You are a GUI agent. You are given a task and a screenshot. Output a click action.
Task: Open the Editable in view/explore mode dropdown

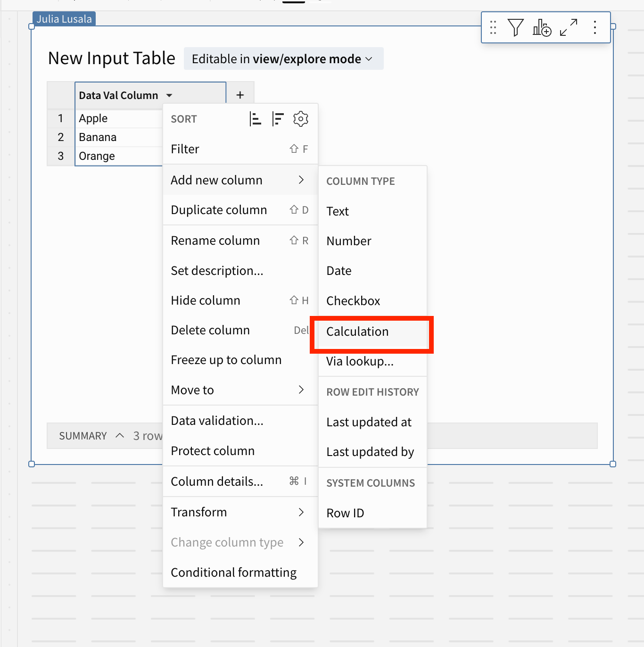coord(283,58)
